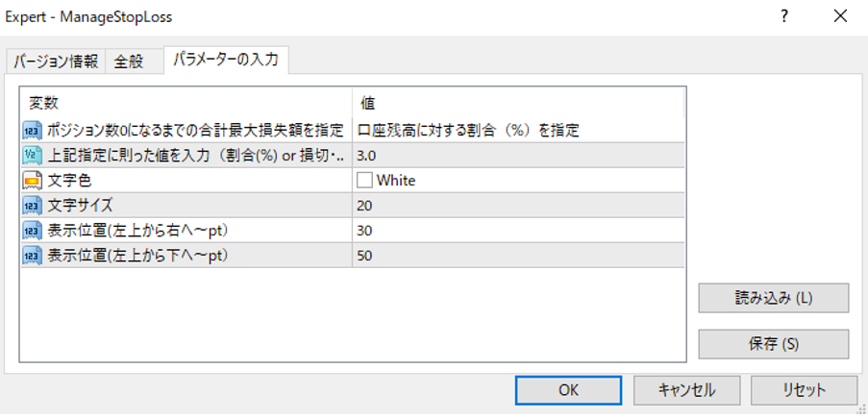868x418 pixels.
Task: Click the キャンセル button
Action: click(x=686, y=389)
